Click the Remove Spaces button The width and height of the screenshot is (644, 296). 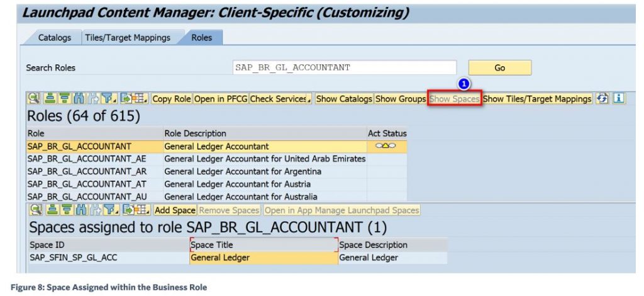[229, 210]
